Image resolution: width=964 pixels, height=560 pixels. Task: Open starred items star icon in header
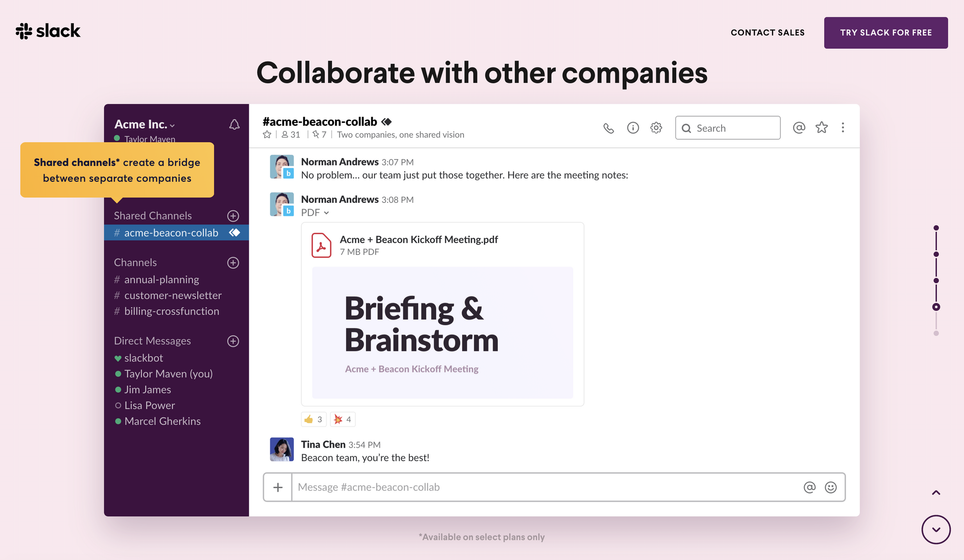pyautogui.click(x=821, y=128)
